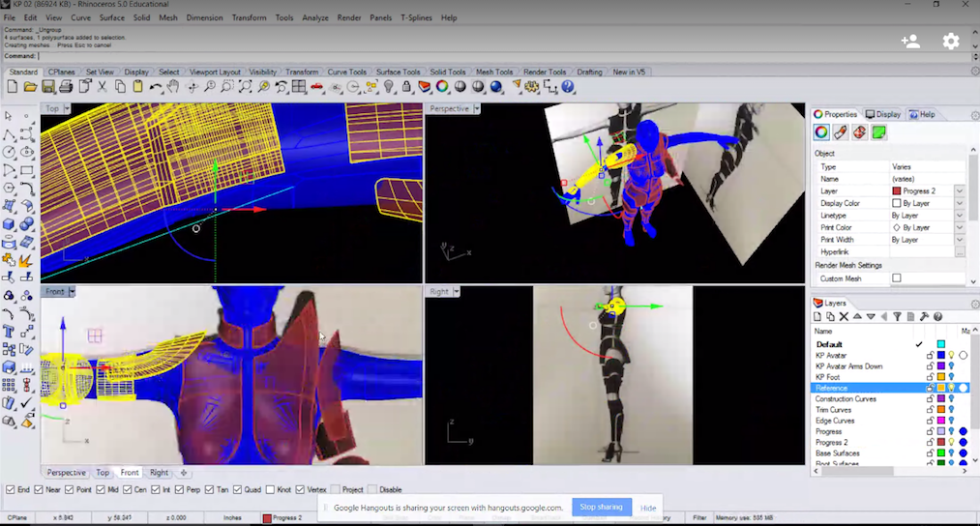
Task: Click the Open file folder icon
Action: (30, 87)
